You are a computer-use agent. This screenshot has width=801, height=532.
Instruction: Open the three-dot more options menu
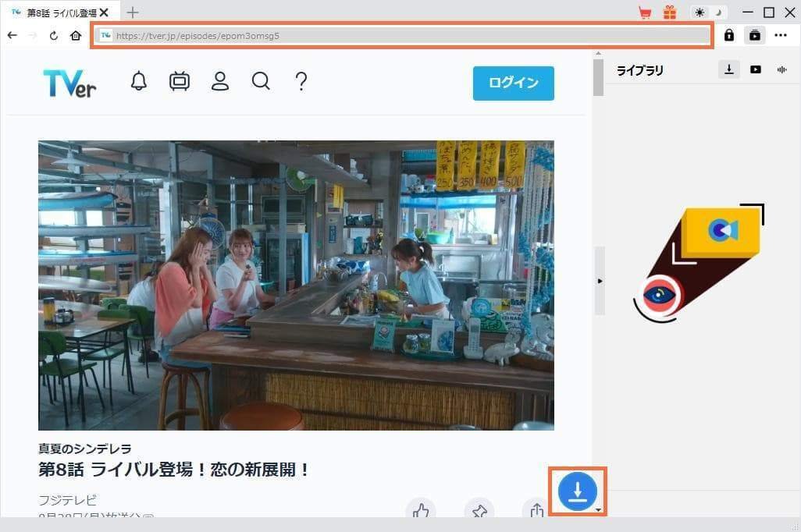point(781,35)
